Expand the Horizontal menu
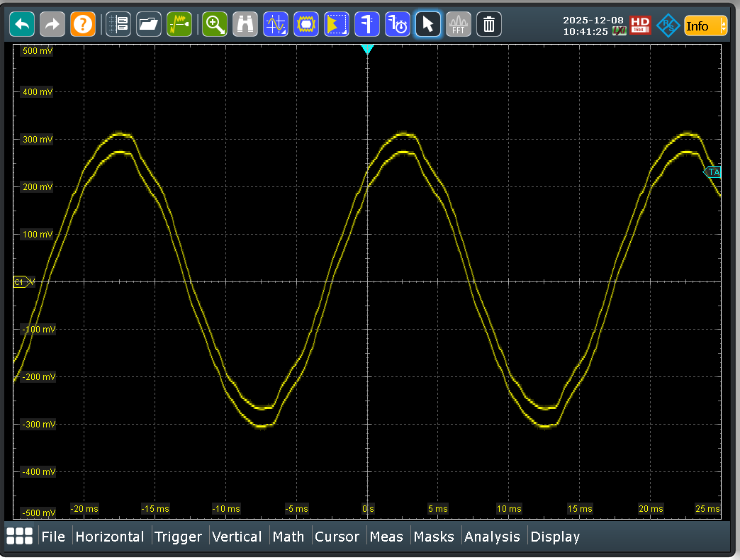The height and width of the screenshot is (560, 740). pos(110,537)
